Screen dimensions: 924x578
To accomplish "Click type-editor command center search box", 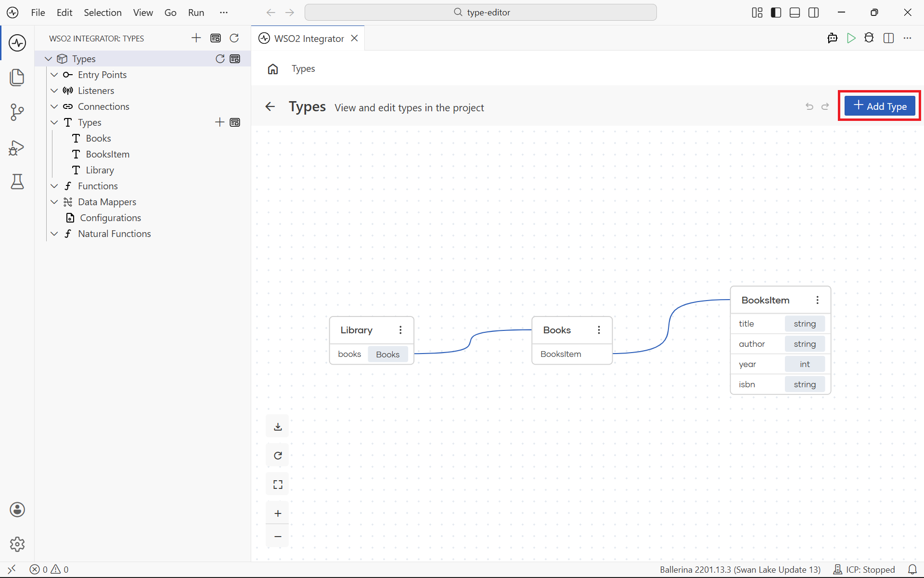I will click(481, 13).
